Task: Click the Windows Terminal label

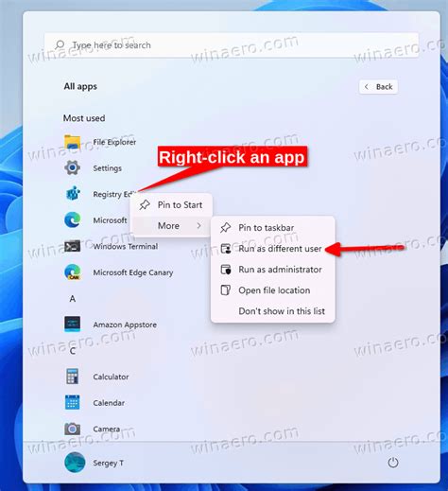Action: (x=126, y=246)
